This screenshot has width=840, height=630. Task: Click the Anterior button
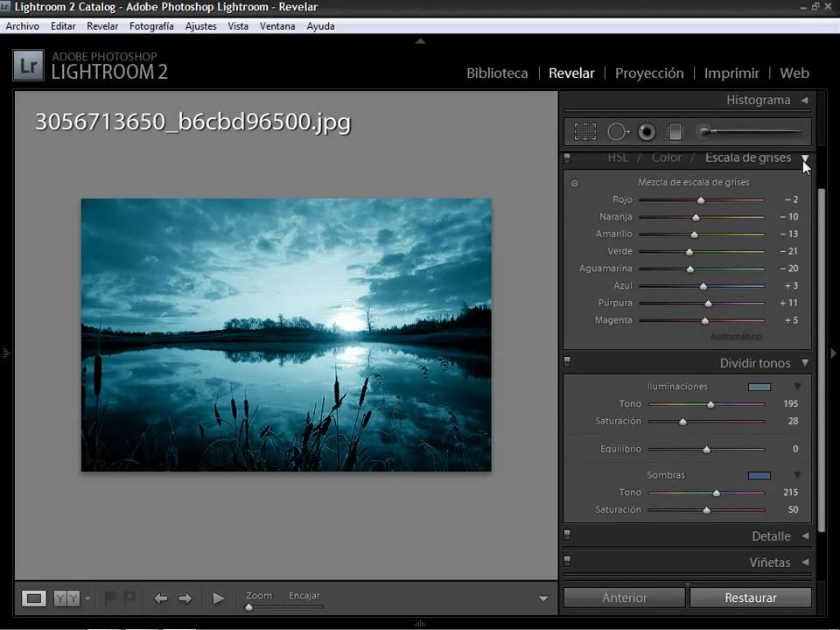[624, 598]
